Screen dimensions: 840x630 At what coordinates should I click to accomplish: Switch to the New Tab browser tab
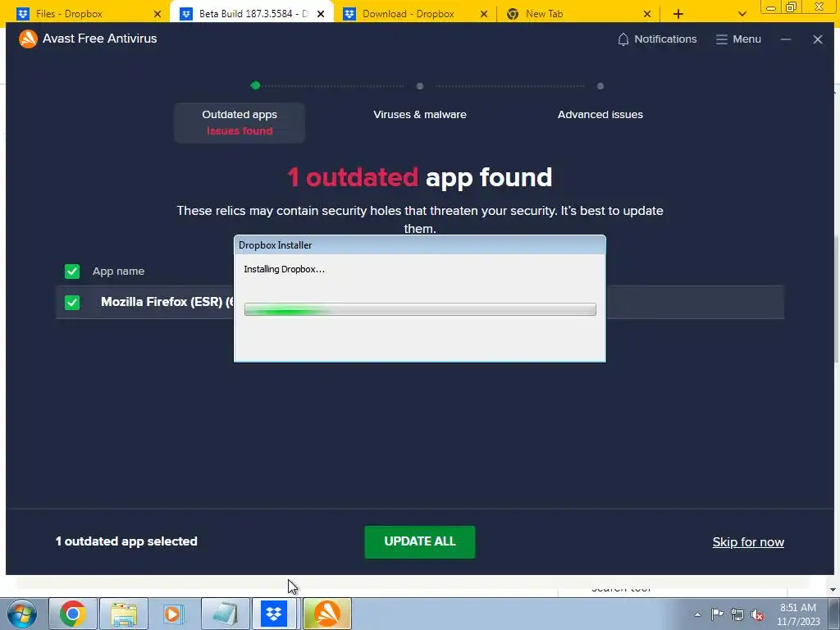578,14
